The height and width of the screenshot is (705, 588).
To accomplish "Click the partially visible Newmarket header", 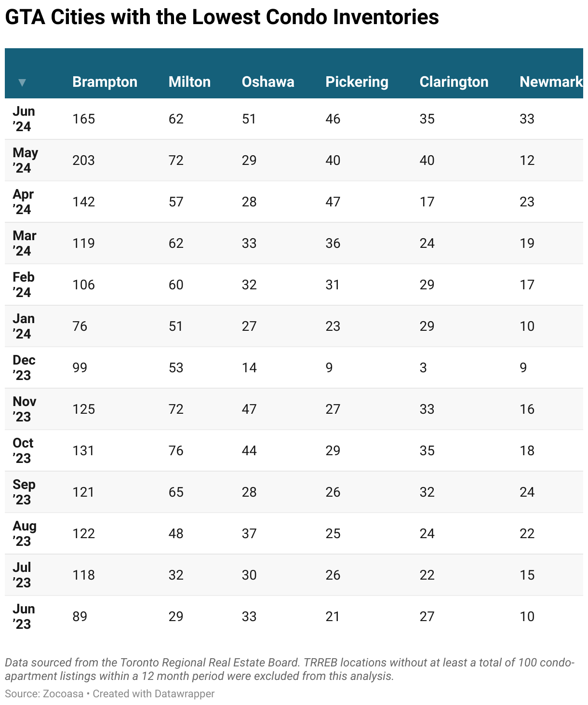I will [551, 82].
